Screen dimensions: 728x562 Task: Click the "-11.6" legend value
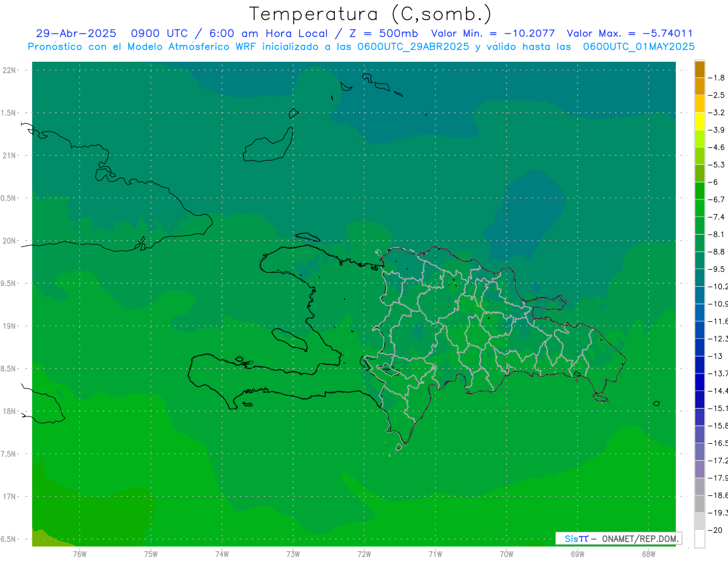pyautogui.click(x=718, y=321)
